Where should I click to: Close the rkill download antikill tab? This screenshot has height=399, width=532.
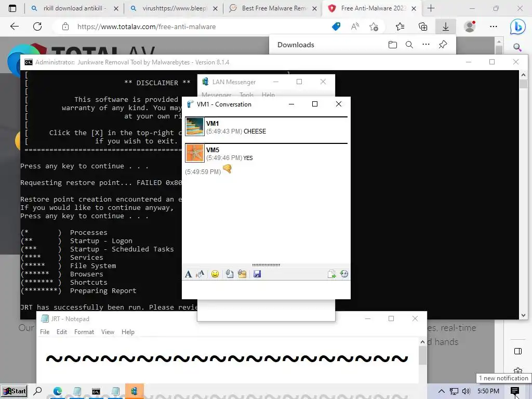[116, 8]
